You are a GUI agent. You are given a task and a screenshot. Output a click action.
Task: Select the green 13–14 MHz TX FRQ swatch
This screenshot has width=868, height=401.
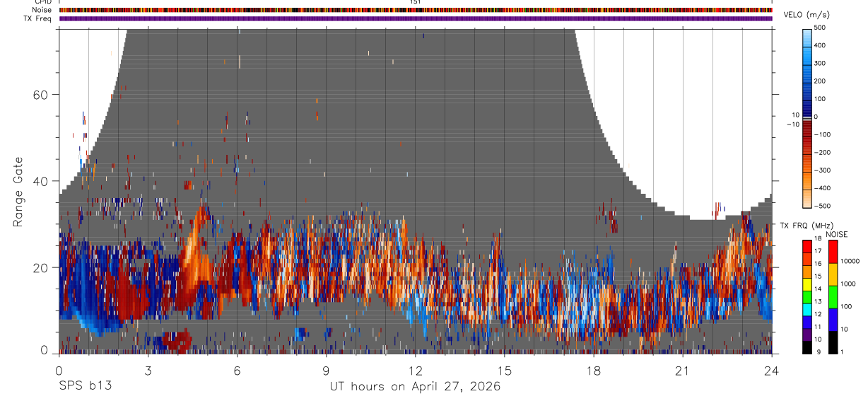(807, 296)
